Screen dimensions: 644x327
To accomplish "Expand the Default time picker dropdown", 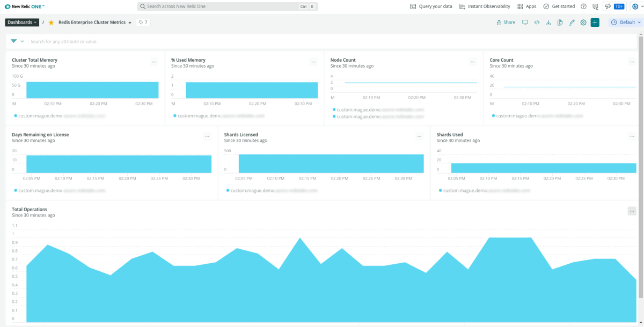I will tap(626, 23).
